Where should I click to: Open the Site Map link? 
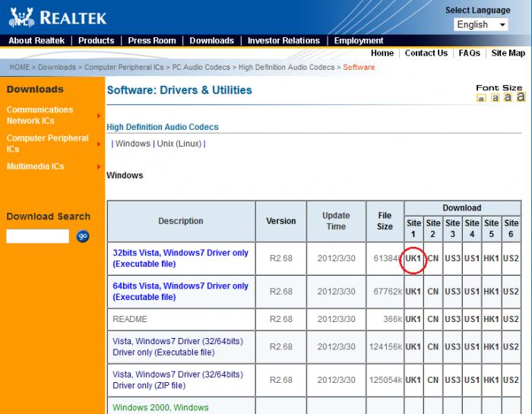(x=508, y=53)
